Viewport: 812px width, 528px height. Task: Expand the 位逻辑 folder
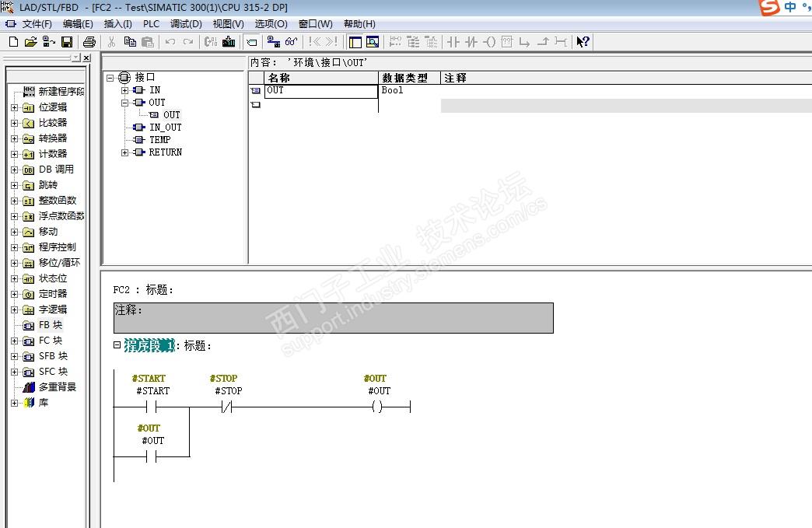[x=15, y=107]
